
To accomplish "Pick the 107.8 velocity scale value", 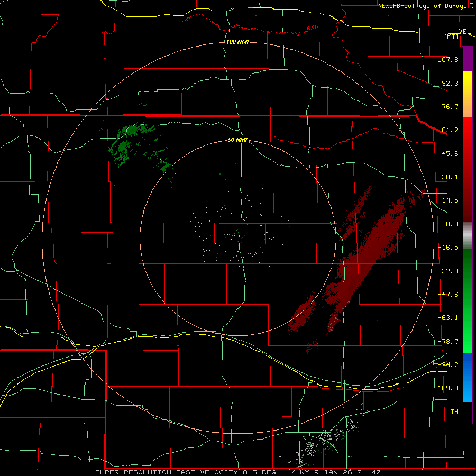I will 448,59.
